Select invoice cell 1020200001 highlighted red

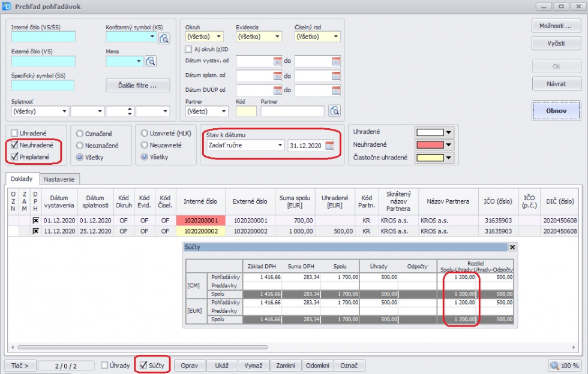point(200,221)
